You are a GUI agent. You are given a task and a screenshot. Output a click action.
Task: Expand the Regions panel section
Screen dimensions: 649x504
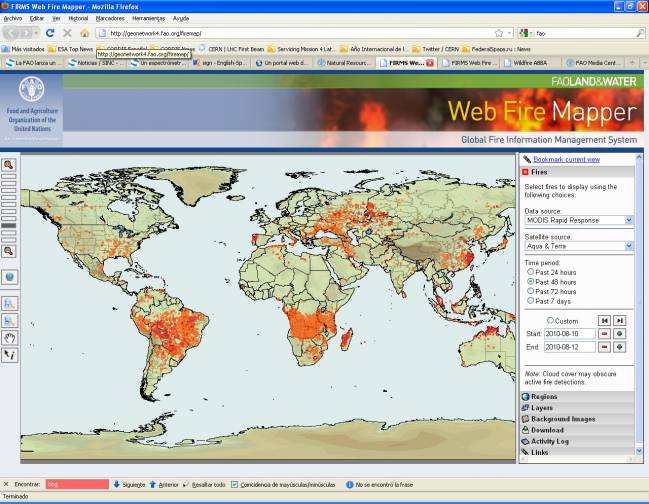[577, 396]
